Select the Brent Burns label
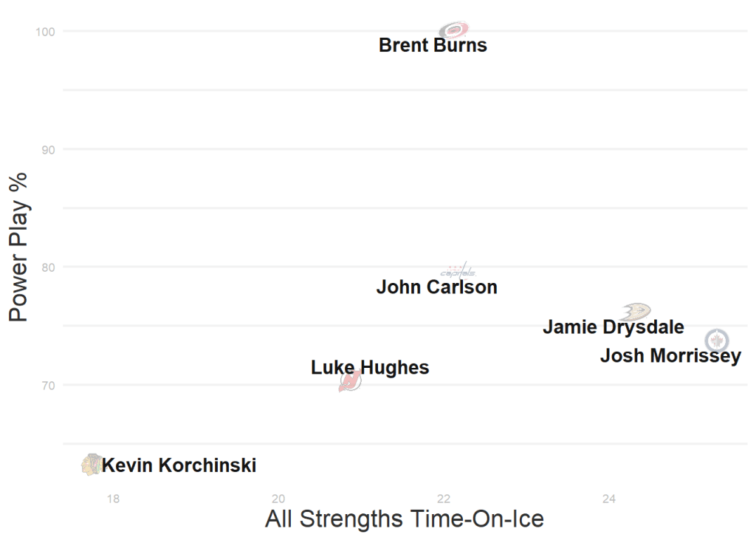This screenshot has width=756, height=540. 433,45
